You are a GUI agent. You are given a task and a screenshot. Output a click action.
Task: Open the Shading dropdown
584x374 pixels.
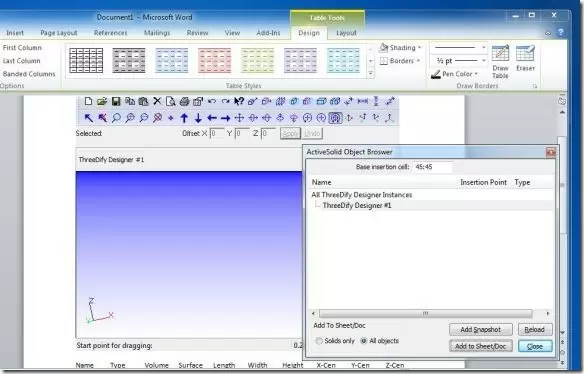point(400,48)
